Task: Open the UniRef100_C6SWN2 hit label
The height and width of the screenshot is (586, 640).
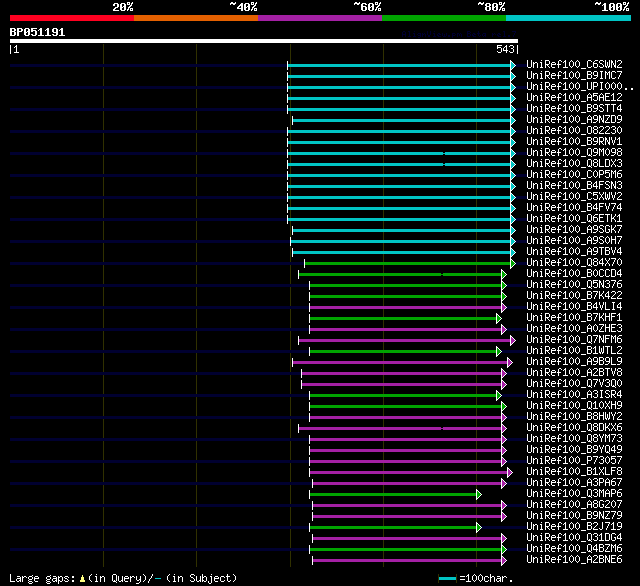Action: (x=574, y=64)
